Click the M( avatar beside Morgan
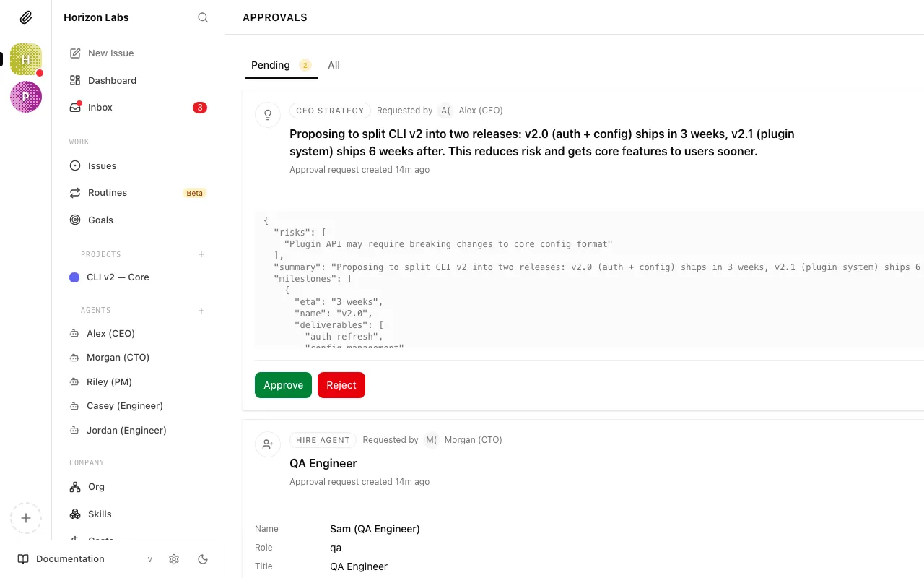Screen dimensions: 924x578 coord(432,440)
